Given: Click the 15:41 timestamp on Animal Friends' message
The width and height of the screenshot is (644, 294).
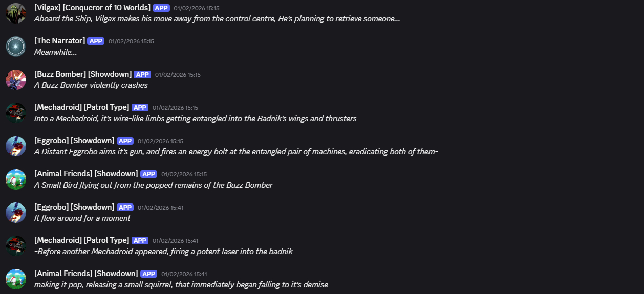Looking at the screenshot, I should (x=184, y=274).
